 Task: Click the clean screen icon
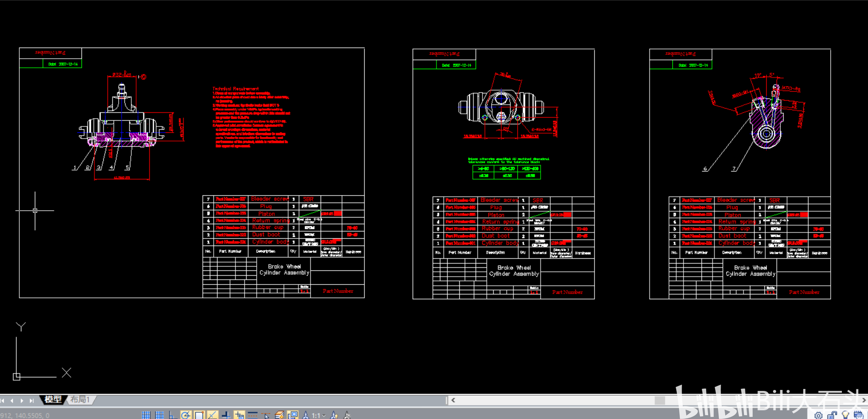click(x=859, y=415)
